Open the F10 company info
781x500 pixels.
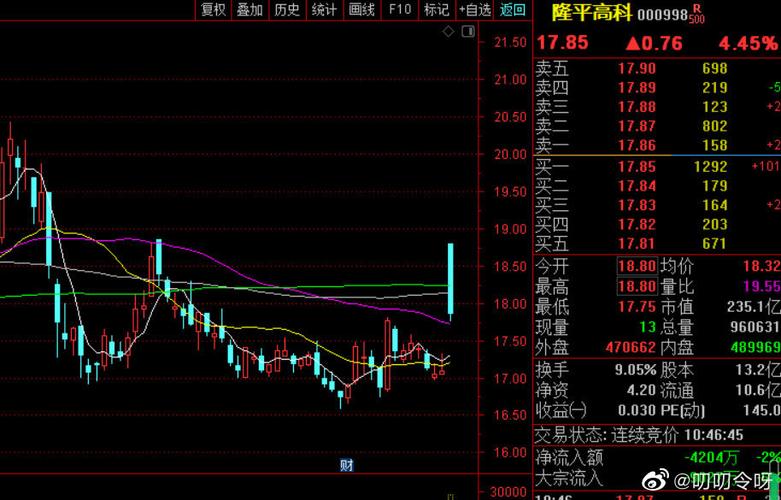[x=399, y=9]
